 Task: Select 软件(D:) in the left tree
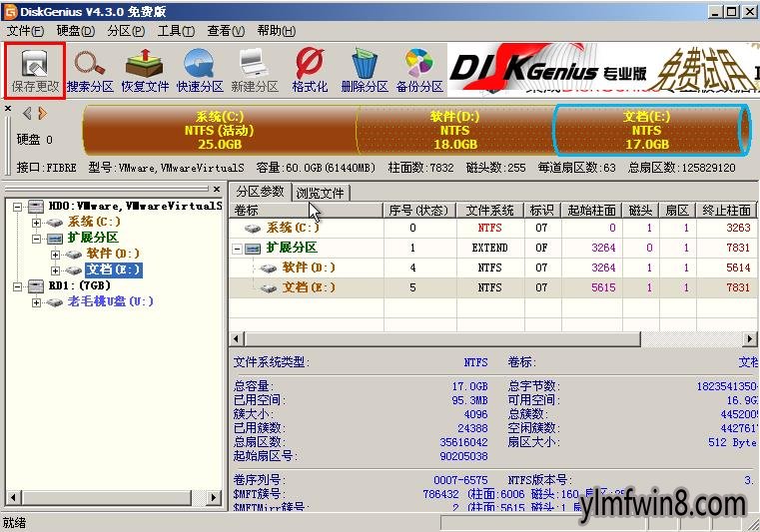click(x=113, y=254)
